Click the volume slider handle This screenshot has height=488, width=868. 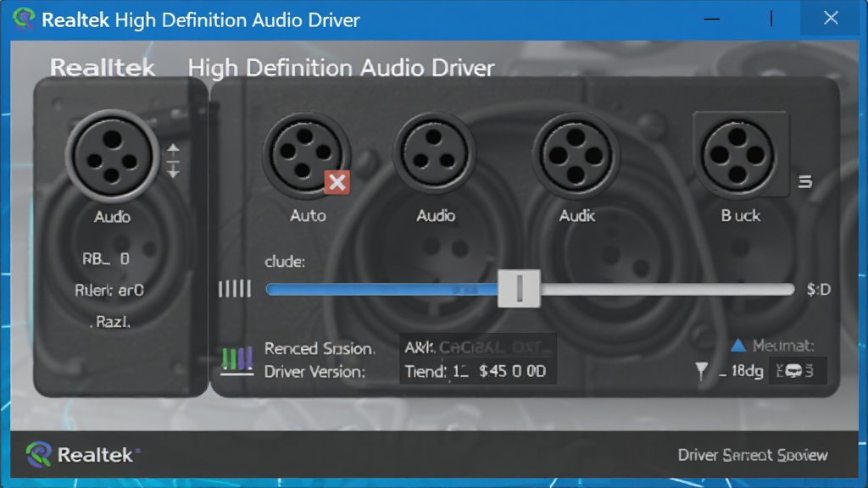(520, 288)
